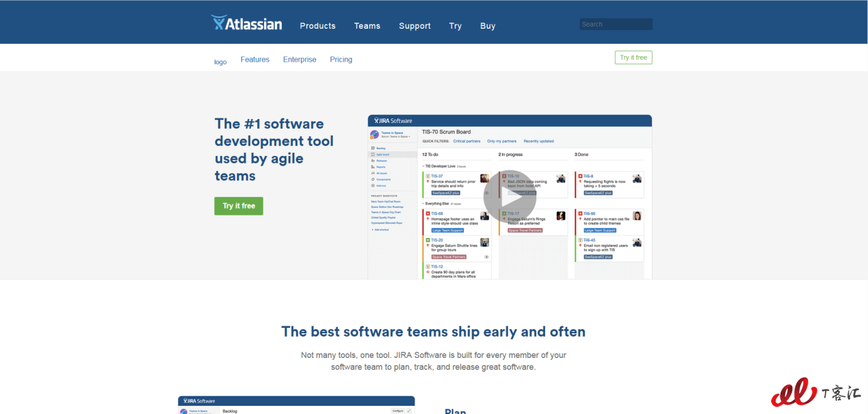
Task: Click the small 'logo' link in the sub-navigation
Action: pos(220,62)
